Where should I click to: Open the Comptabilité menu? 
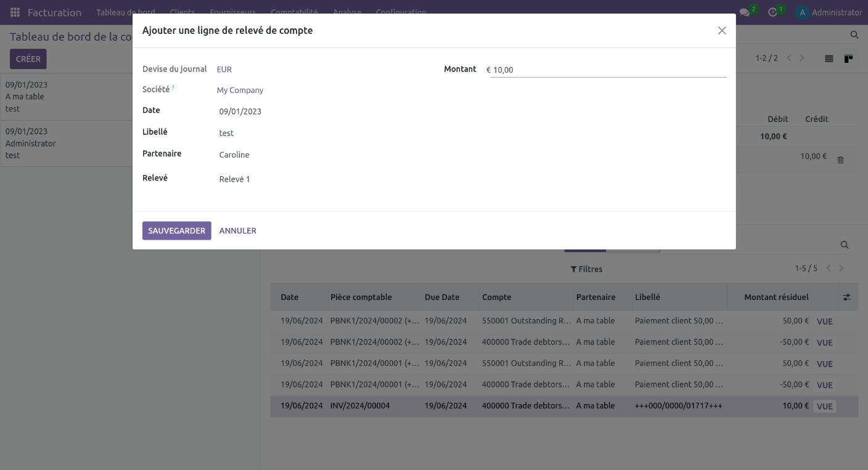(295, 12)
